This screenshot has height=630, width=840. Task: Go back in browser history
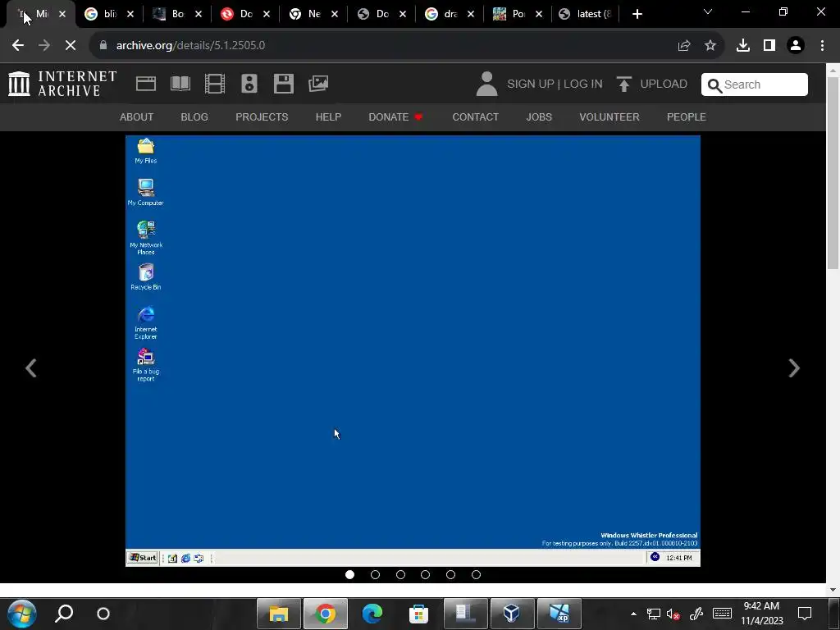[18, 46]
